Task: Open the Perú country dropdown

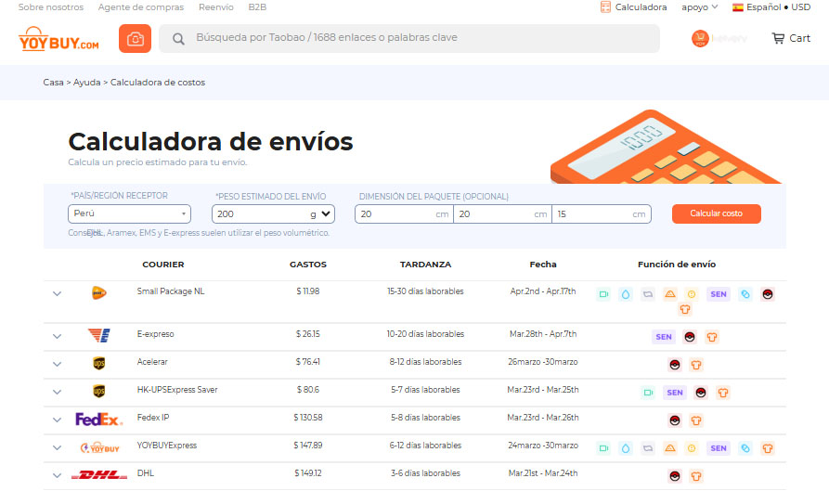Action: pyautogui.click(x=130, y=213)
